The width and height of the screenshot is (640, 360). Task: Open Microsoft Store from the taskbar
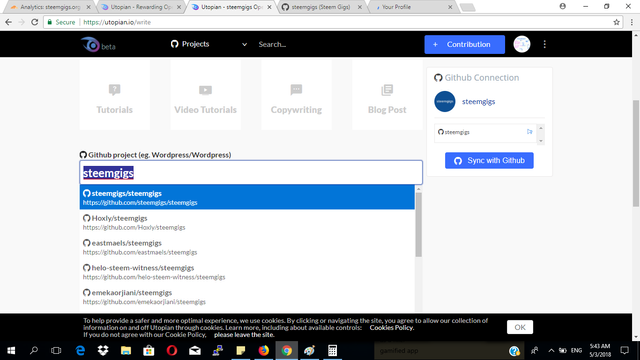tap(149, 350)
